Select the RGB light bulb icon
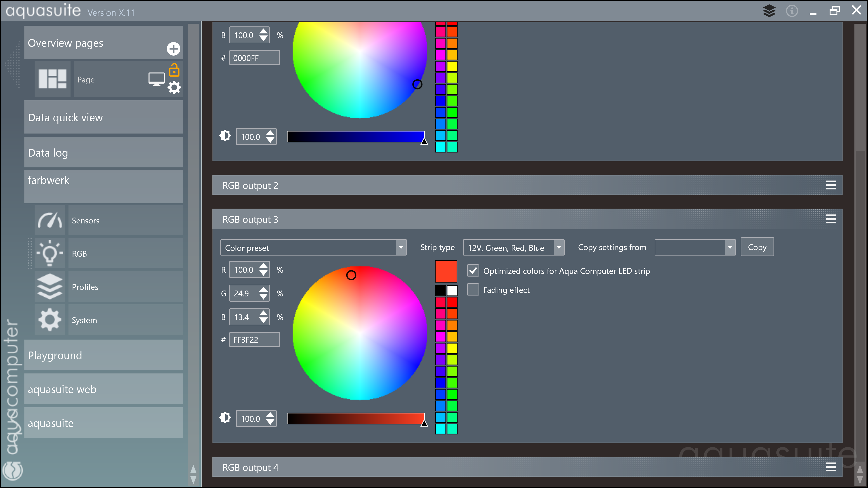Screen dimensions: 868x488 [50, 253]
